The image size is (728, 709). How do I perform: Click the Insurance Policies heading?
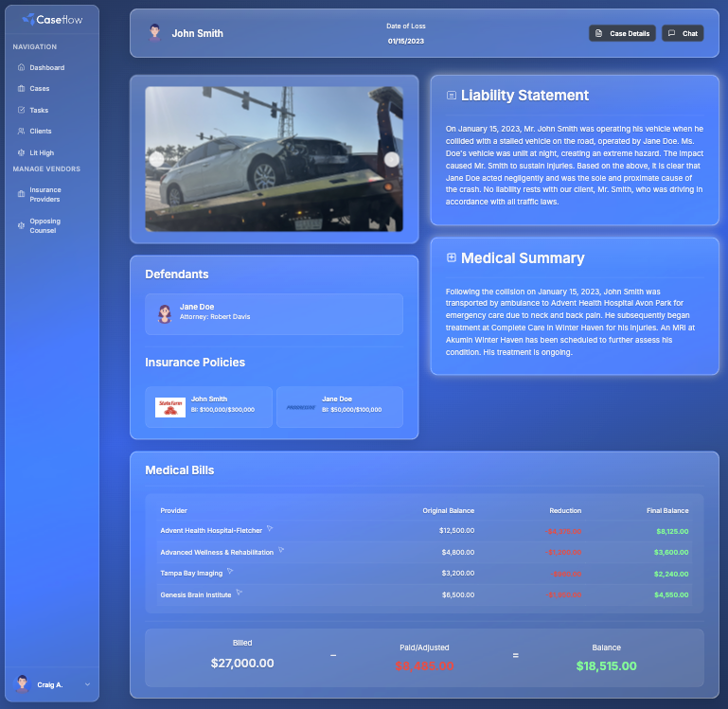pyautogui.click(x=195, y=363)
